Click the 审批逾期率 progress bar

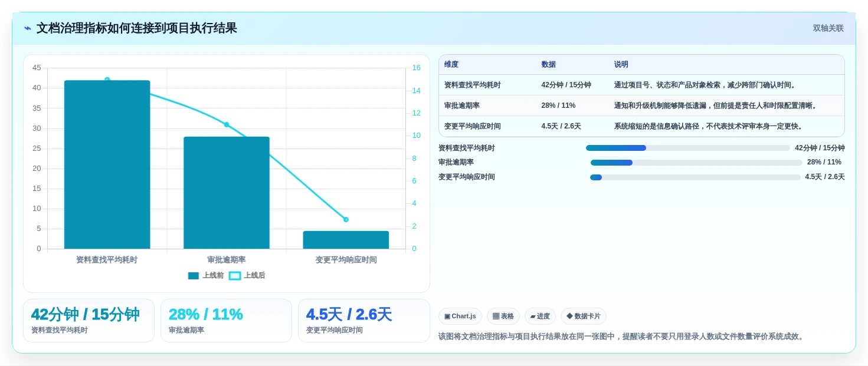click(x=696, y=163)
